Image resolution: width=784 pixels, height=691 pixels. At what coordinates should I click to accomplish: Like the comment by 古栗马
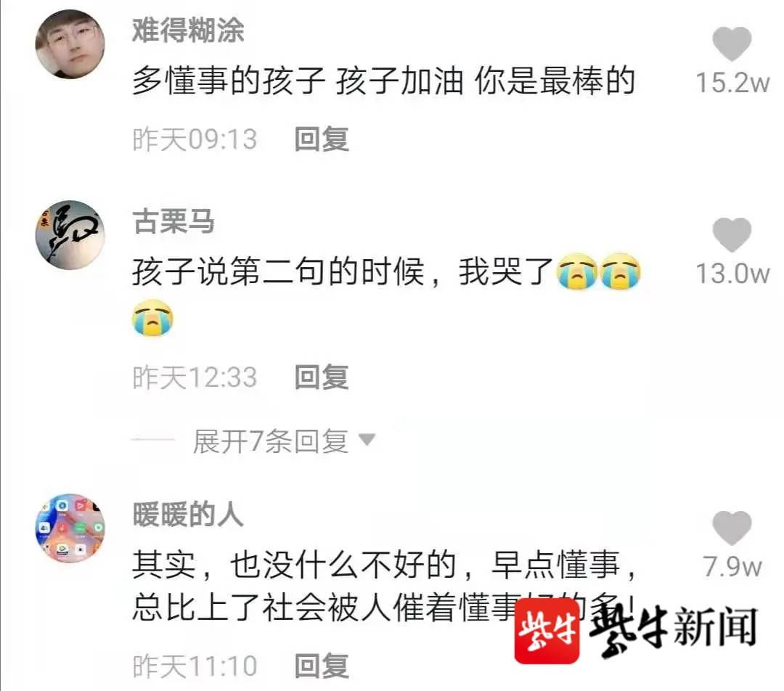point(732,234)
